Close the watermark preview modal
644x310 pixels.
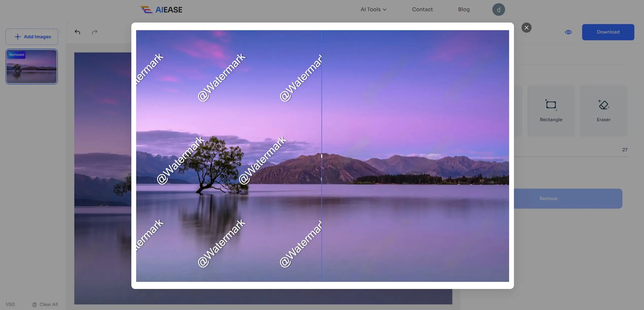coord(526,27)
